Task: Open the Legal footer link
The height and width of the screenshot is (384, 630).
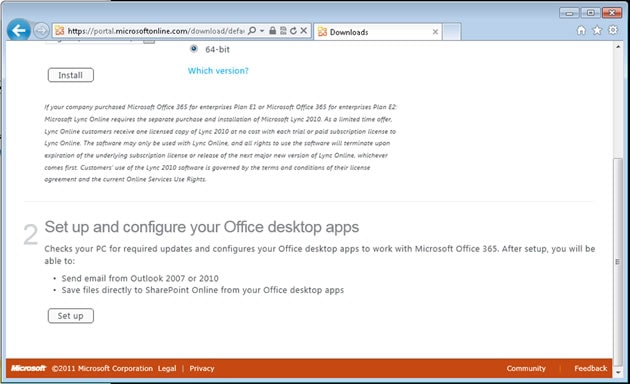Action: (x=167, y=368)
